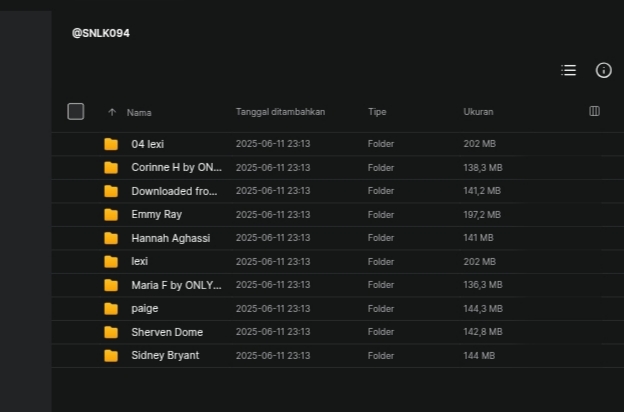624x412 pixels.
Task: Click the paige folder icon
Action: tap(111, 309)
